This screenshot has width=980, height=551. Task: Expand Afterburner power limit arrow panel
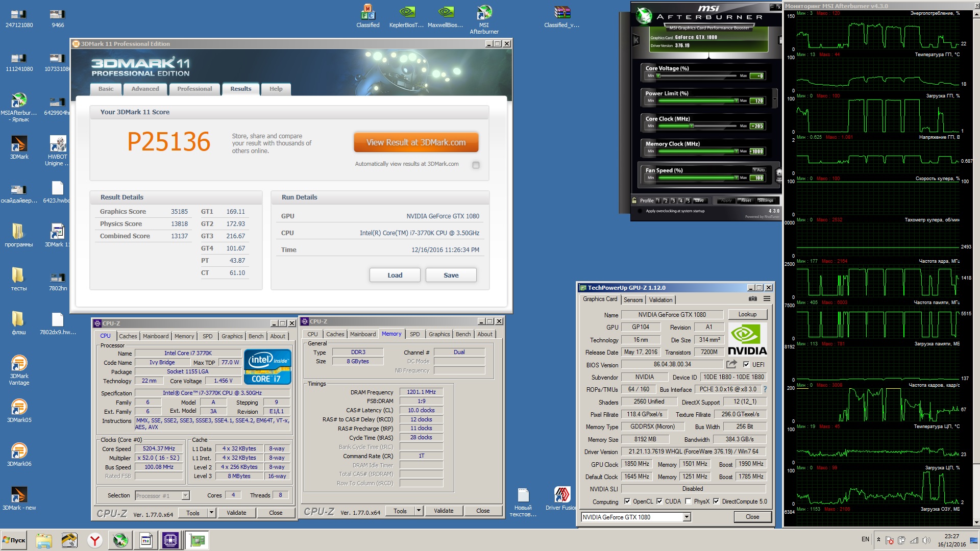click(x=775, y=97)
